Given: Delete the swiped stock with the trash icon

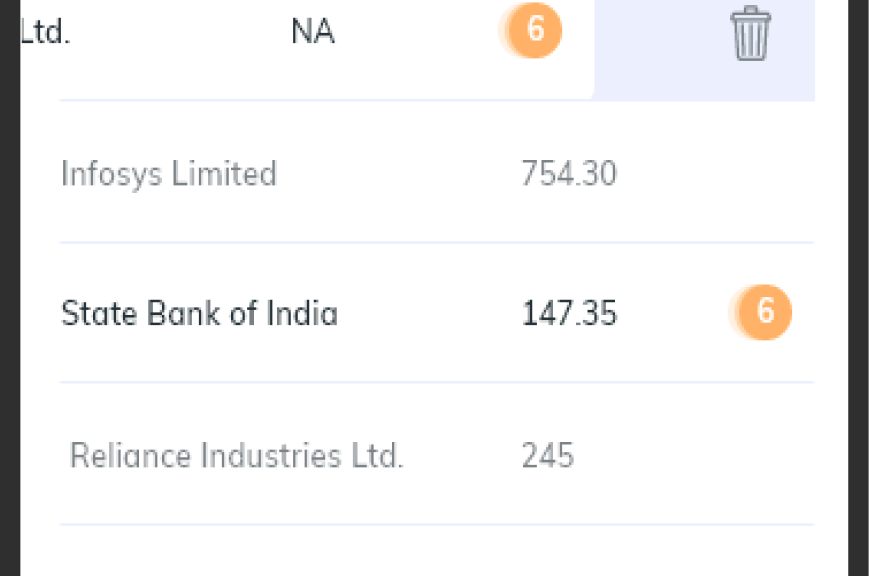Looking at the screenshot, I should (750, 33).
